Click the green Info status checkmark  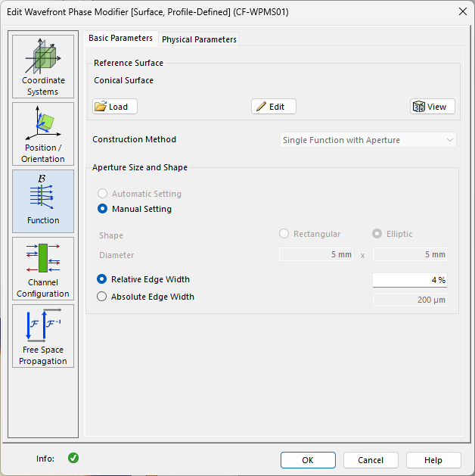pos(73,458)
